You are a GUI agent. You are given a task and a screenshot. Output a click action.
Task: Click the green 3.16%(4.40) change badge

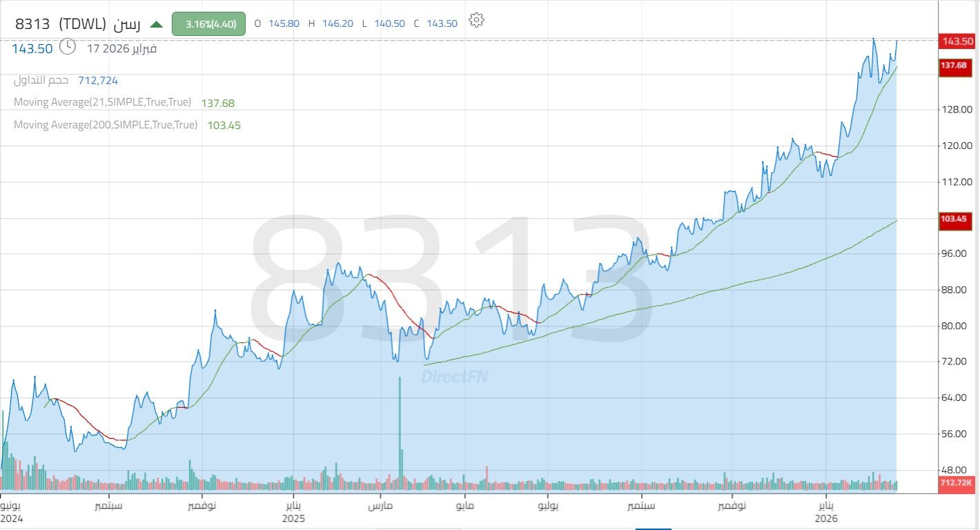pos(208,24)
